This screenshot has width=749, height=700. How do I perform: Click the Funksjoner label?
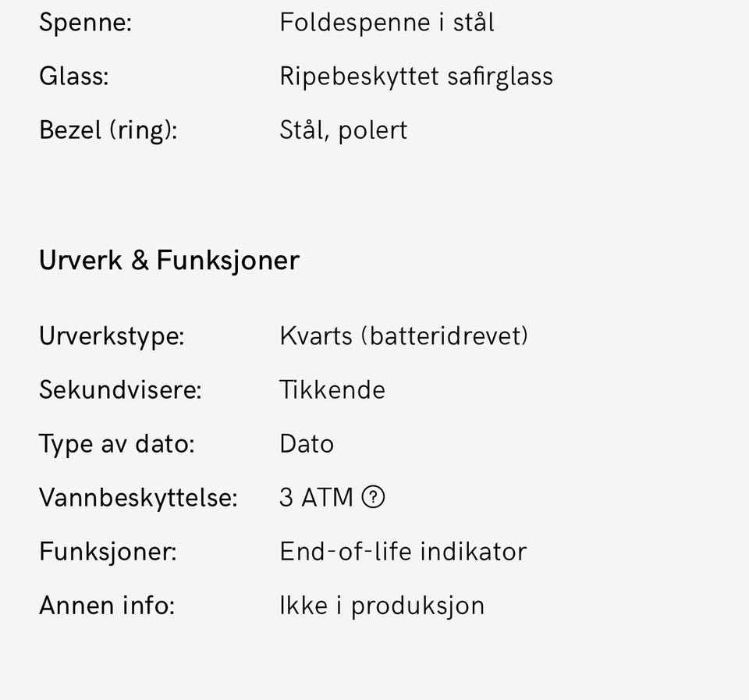click(x=108, y=552)
